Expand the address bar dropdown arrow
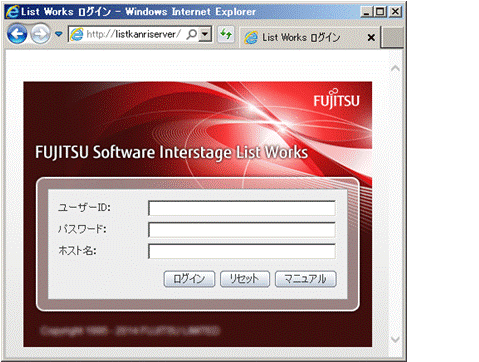 [x=205, y=34]
